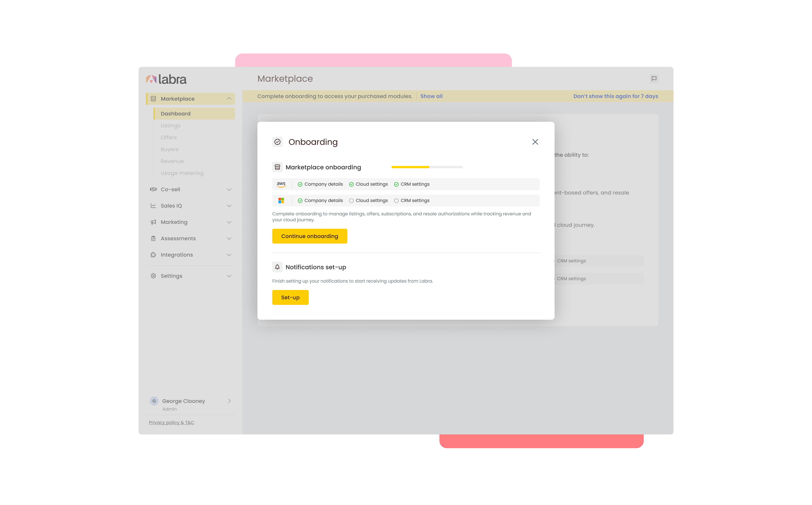
Task: Click the Privacy policy & T&C link
Action: [171, 423]
